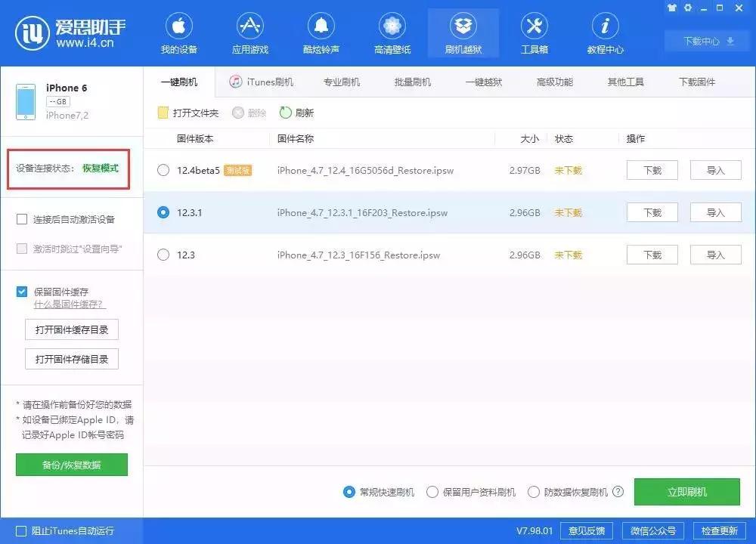The image size is (756, 544).
Task: Choose 保留用户资料刷机 flashing mode
Action: (432, 491)
